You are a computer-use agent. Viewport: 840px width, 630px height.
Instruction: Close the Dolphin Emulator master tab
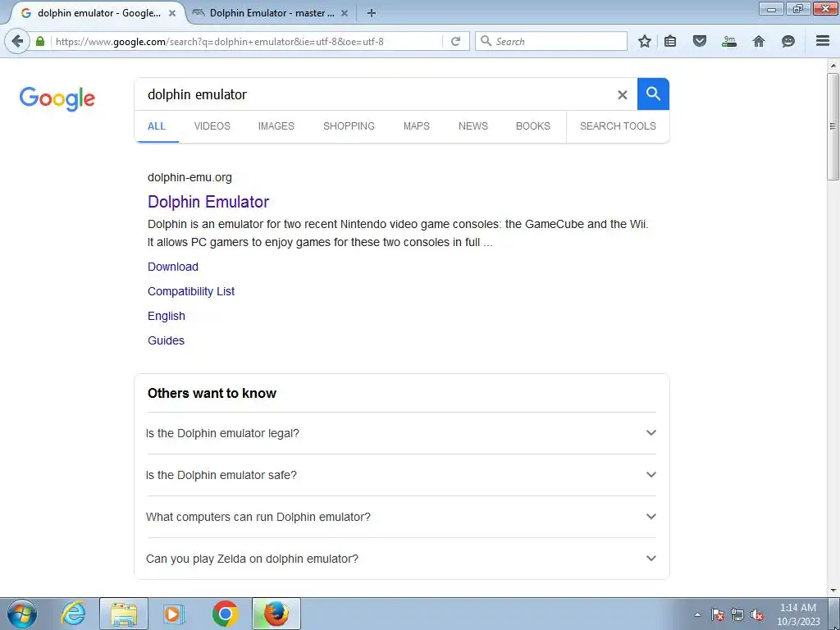tap(344, 13)
